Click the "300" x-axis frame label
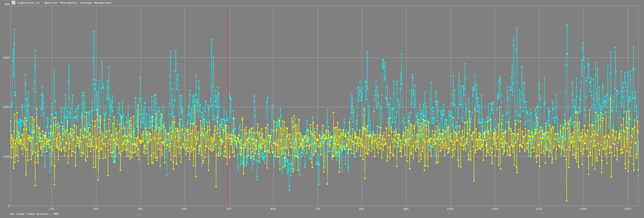 click(140, 209)
